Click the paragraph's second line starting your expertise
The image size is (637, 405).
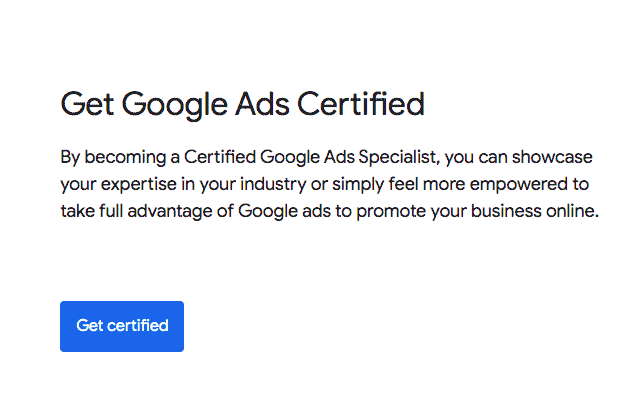[x=325, y=185]
